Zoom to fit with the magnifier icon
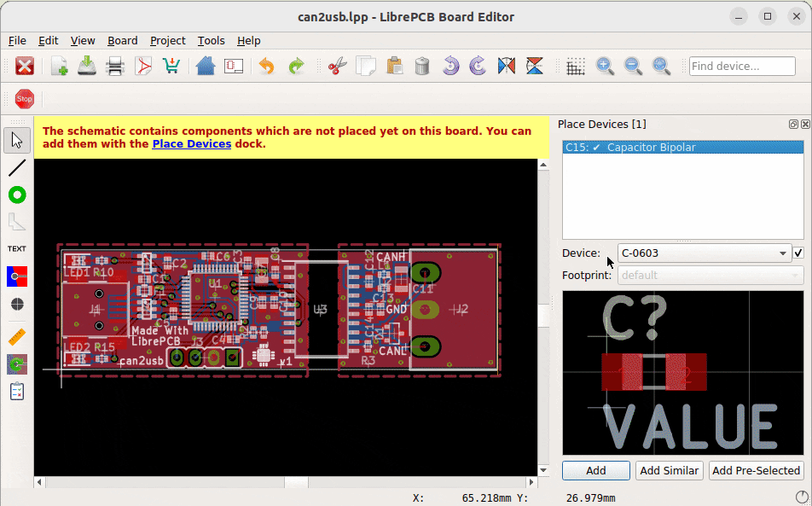Screen dimensions: 812x506 coord(661,67)
